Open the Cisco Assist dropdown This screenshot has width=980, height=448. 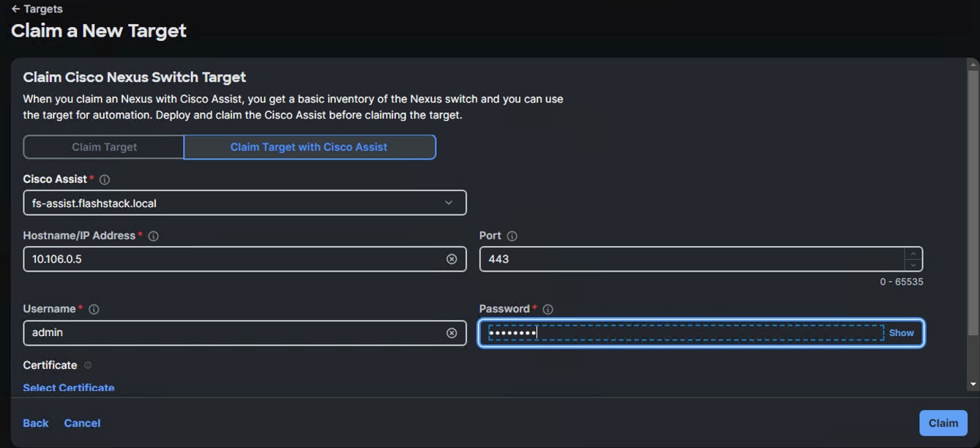coord(447,203)
